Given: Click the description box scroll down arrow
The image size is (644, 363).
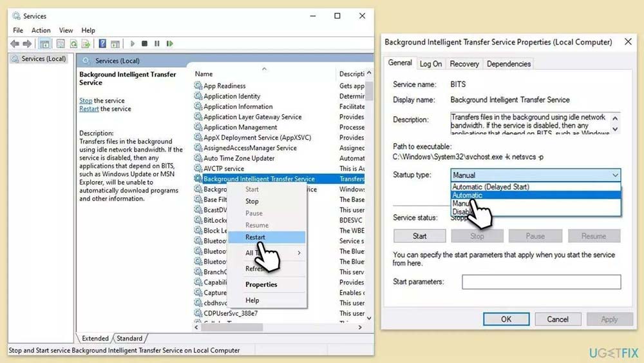Looking at the screenshot, I should click(615, 129).
